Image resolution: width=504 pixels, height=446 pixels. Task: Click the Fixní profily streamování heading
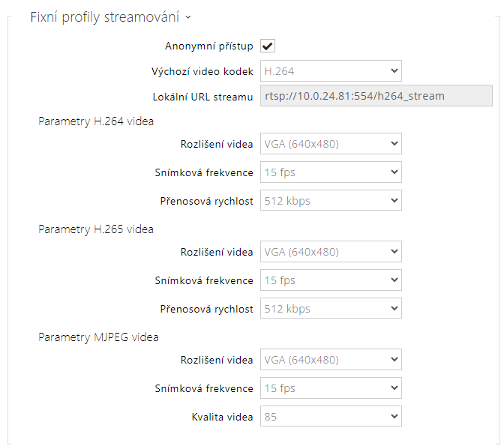coord(105,17)
